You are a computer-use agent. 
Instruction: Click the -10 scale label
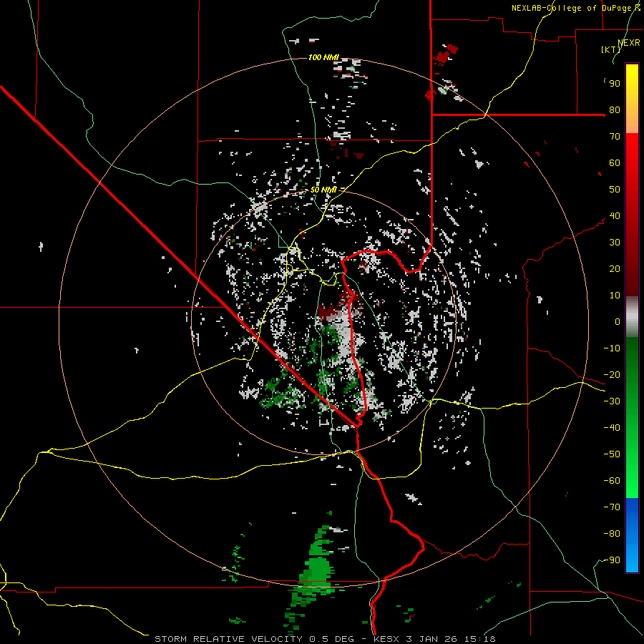(612, 348)
